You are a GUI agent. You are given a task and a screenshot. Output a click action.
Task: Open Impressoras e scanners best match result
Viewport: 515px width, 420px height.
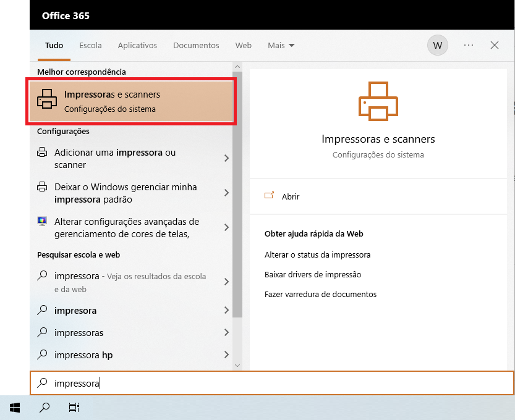[x=130, y=101]
